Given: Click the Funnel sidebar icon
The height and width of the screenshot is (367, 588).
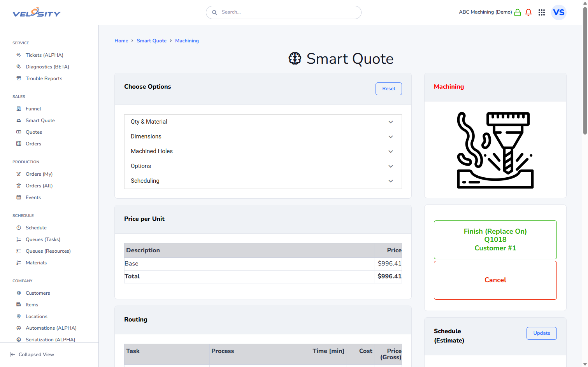Looking at the screenshot, I should [x=19, y=108].
